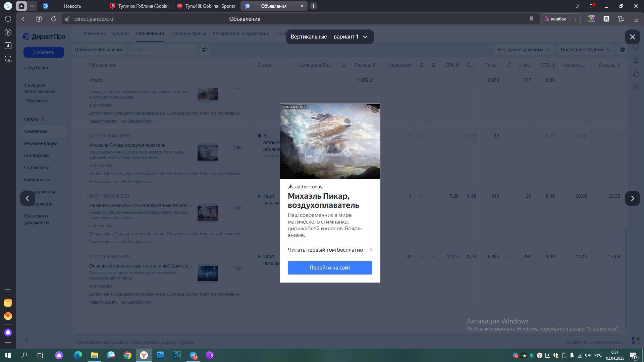Expand the 'Вертикальные — вариант 1' dropdown
Viewport: 644px width, 362px height.
[x=329, y=37]
